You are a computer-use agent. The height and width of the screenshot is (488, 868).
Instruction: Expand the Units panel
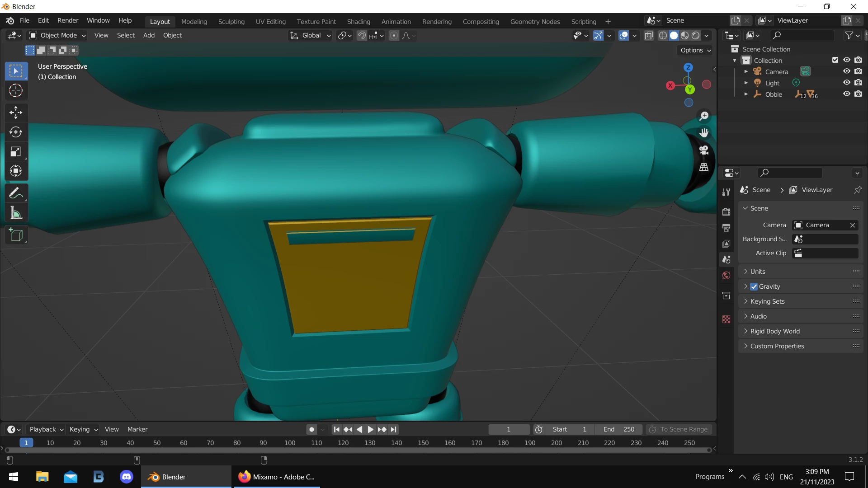pos(758,272)
